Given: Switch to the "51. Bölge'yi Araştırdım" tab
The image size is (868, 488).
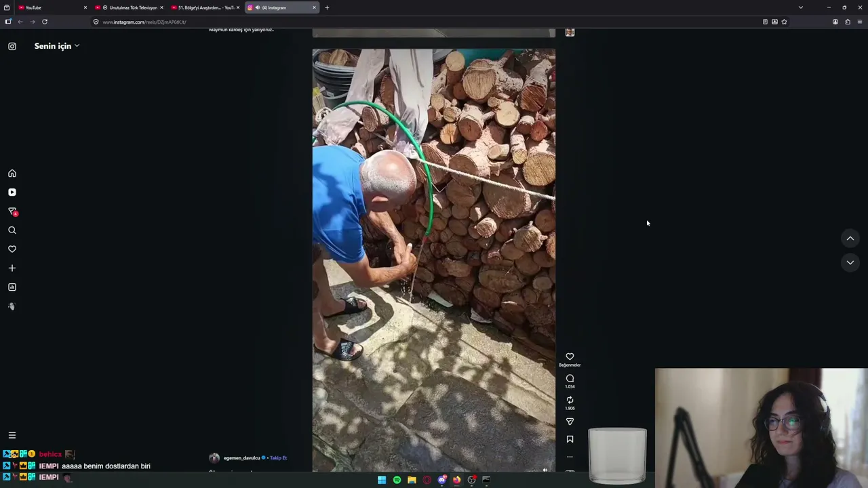Looking at the screenshot, I should (x=205, y=7).
